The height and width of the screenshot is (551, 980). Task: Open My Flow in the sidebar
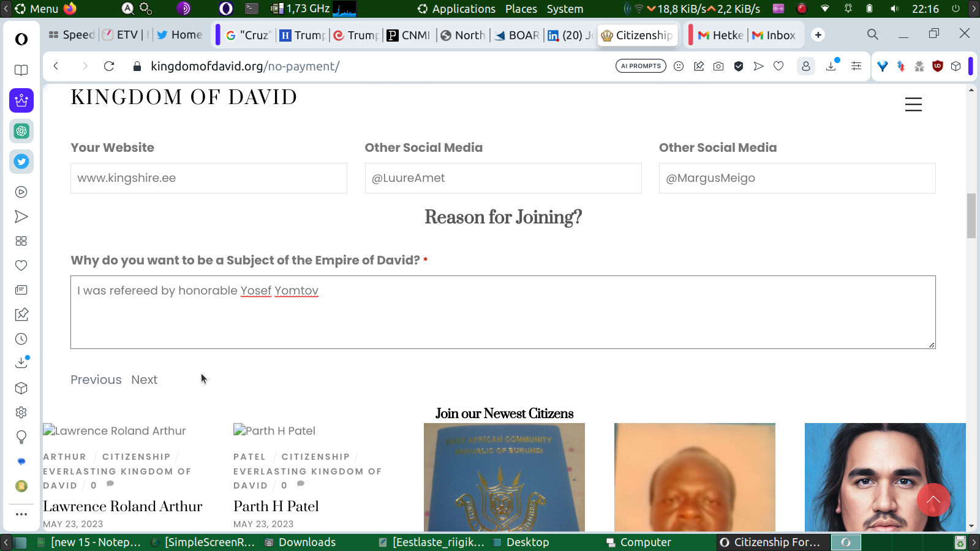pos(21,217)
